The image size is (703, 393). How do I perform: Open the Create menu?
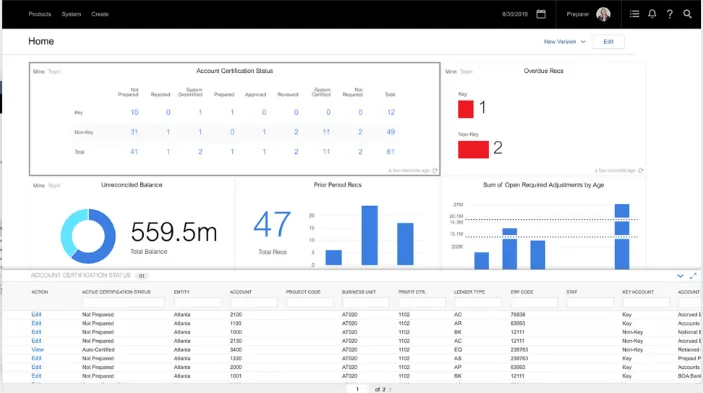tap(100, 14)
